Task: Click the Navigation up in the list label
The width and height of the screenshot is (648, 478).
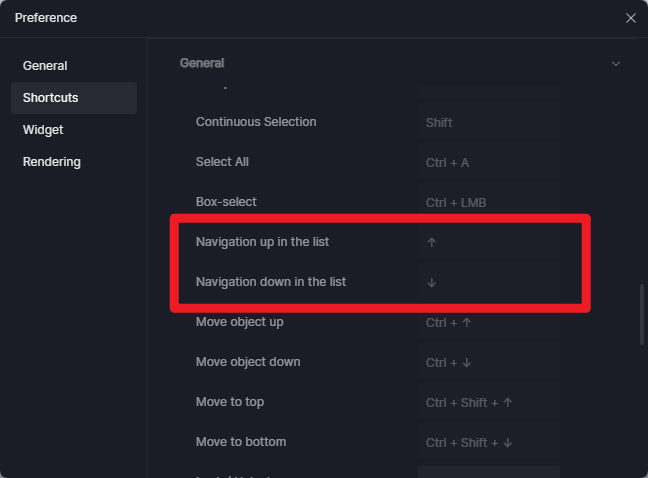Action: click(x=262, y=242)
